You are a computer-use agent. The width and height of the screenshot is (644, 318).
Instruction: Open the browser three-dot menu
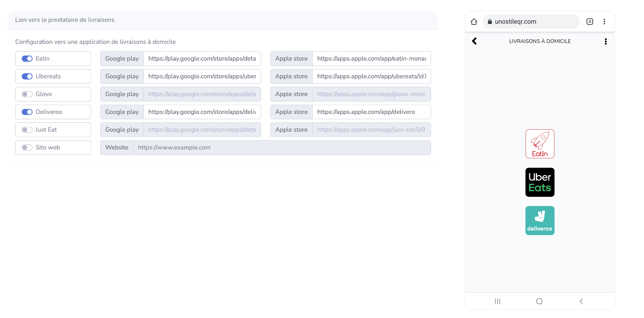click(x=604, y=22)
